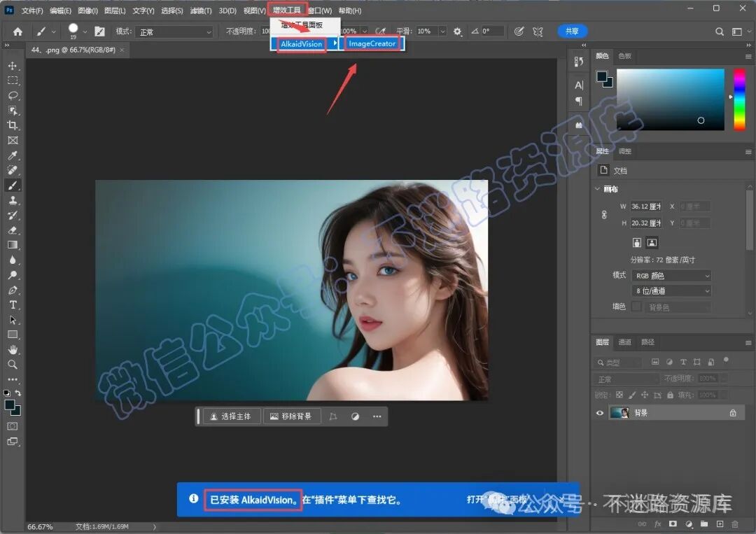Toggle lock all in Layers panel

pos(670,395)
